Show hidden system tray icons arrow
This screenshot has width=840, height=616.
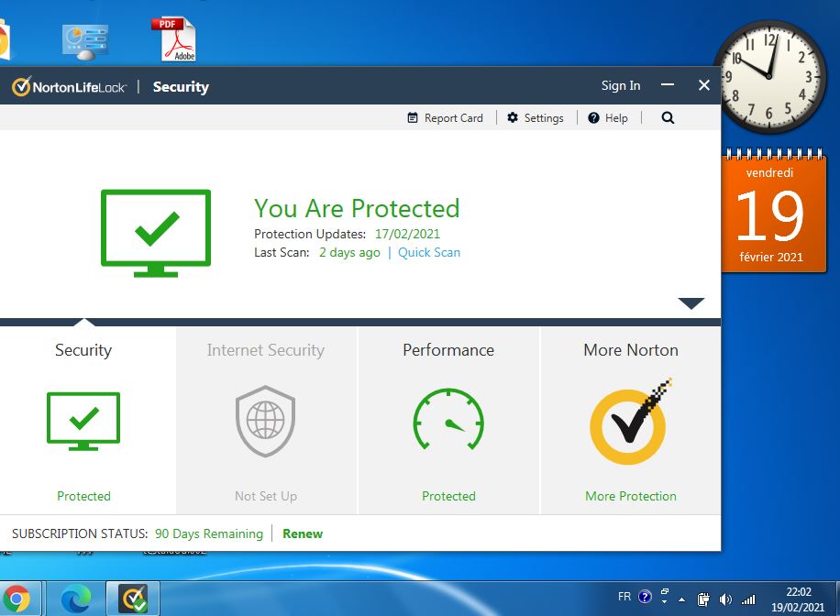click(681, 599)
